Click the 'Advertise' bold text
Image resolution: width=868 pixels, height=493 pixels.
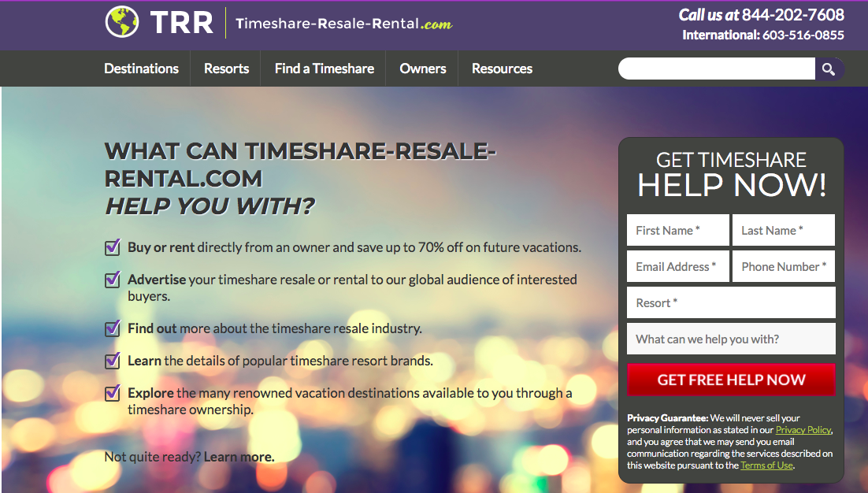(157, 280)
